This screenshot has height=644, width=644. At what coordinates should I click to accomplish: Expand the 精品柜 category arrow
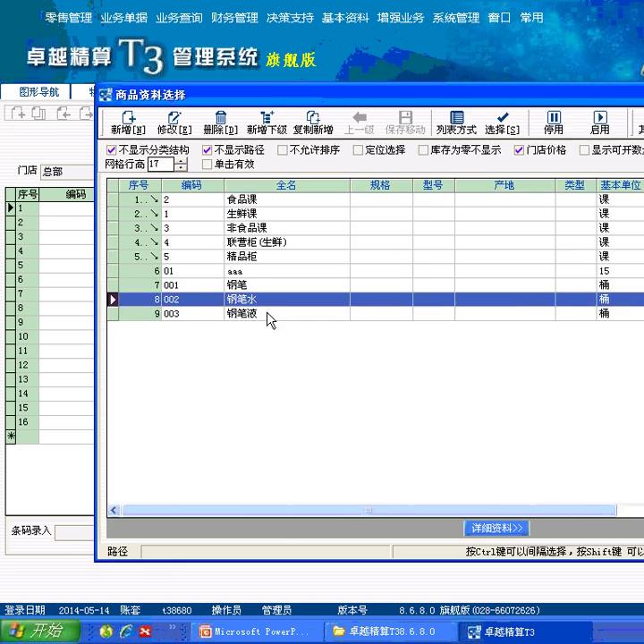click(x=154, y=257)
